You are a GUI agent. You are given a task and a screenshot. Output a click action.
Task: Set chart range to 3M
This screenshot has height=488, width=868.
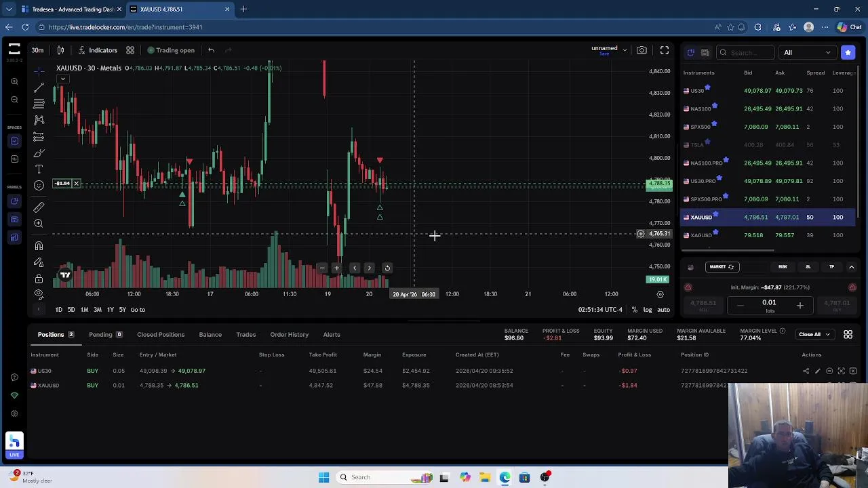click(x=97, y=310)
